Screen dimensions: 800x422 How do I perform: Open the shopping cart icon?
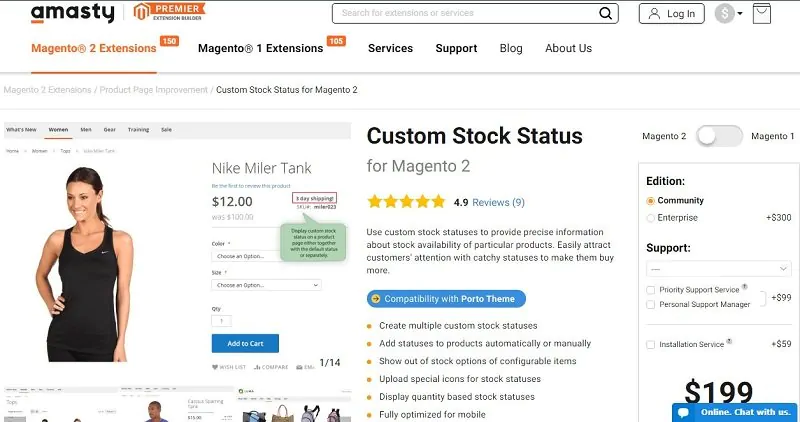pyautogui.click(x=762, y=14)
